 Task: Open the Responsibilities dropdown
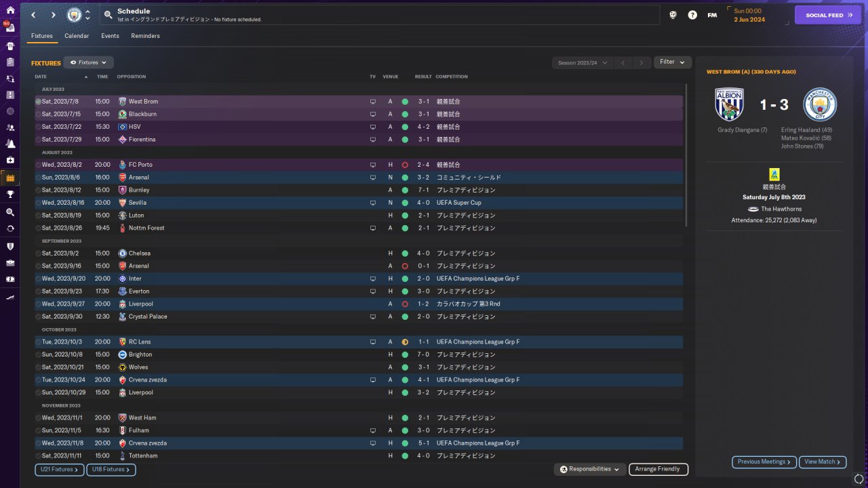[589, 469]
